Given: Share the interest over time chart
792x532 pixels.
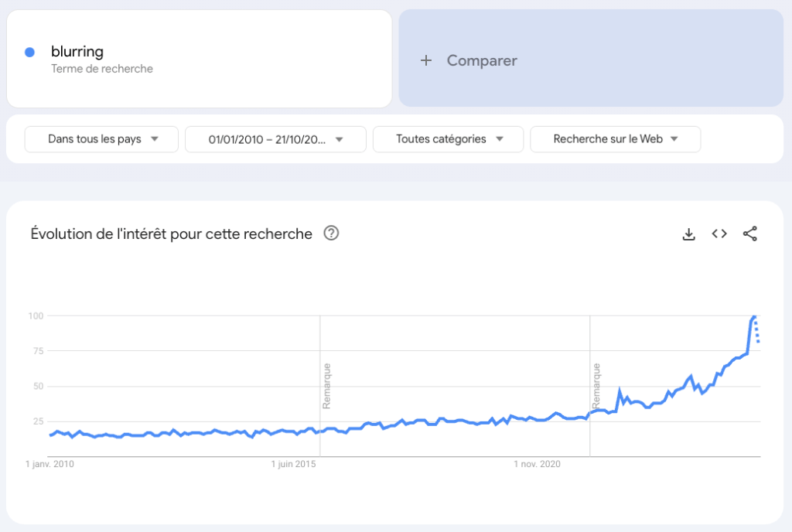Looking at the screenshot, I should pos(749,234).
